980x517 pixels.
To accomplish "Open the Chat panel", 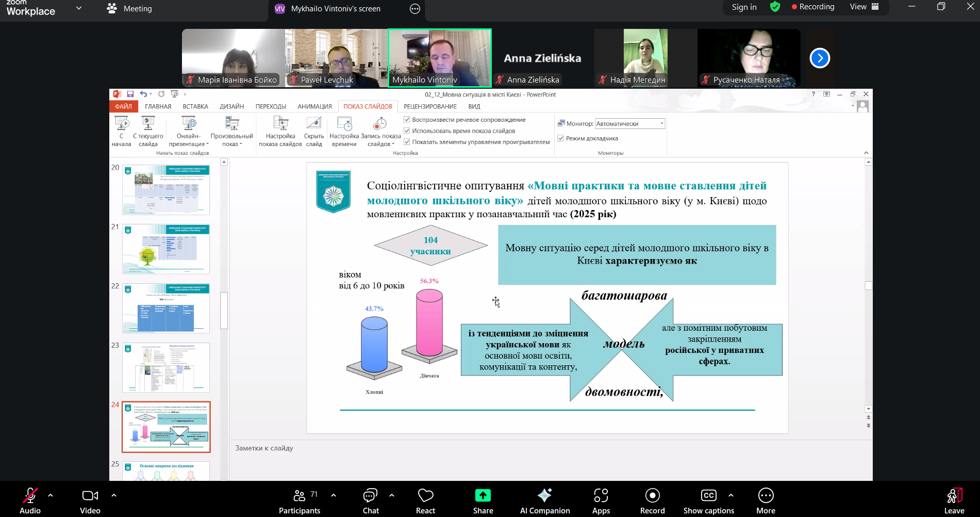I will click(x=370, y=496).
